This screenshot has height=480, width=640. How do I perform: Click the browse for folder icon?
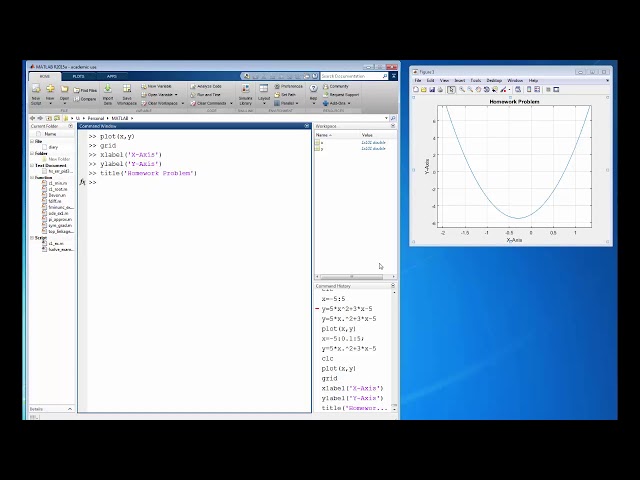[57, 118]
